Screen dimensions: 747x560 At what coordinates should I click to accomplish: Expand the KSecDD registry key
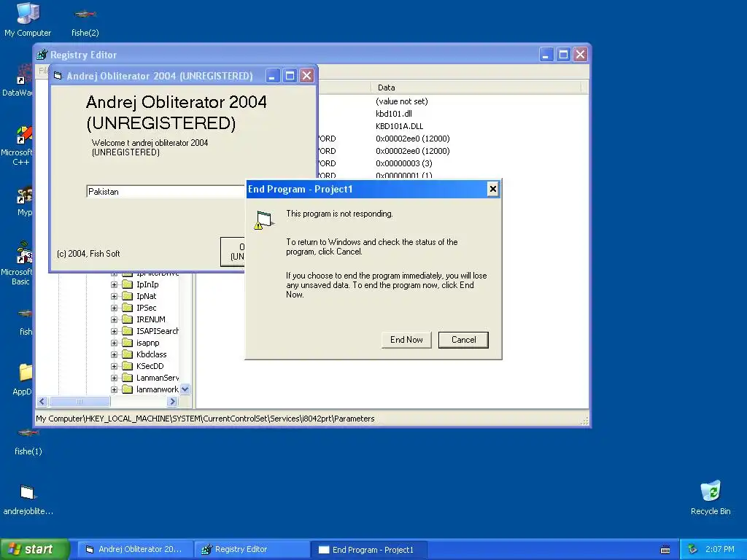tap(114, 366)
